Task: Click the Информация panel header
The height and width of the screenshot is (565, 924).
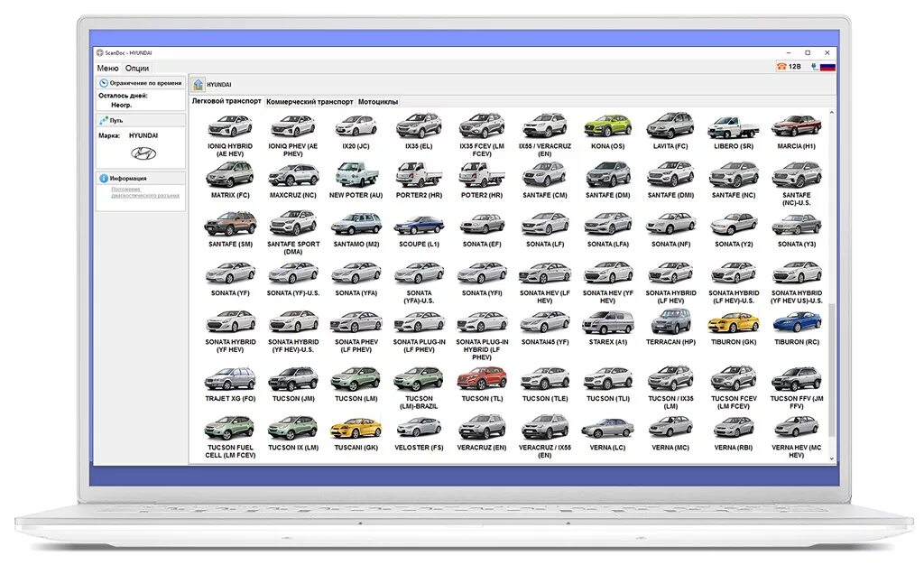Action: (141, 178)
